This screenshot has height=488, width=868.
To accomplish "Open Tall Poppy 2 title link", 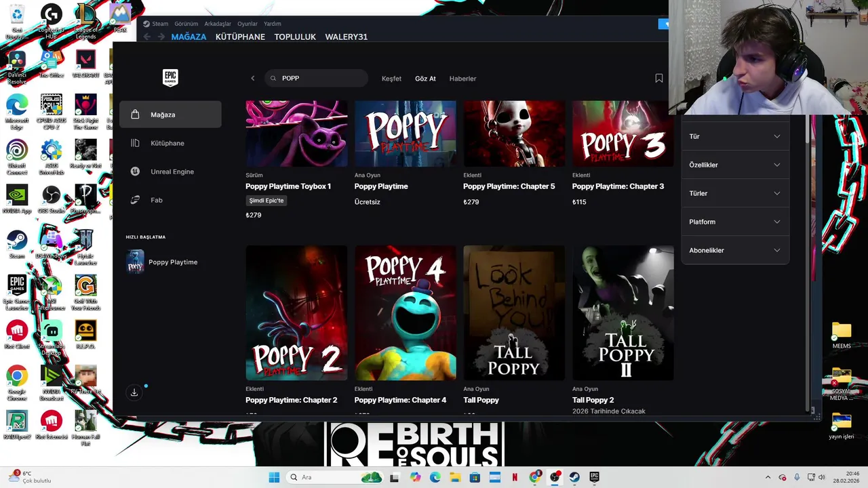I will pyautogui.click(x=593, y=400).
